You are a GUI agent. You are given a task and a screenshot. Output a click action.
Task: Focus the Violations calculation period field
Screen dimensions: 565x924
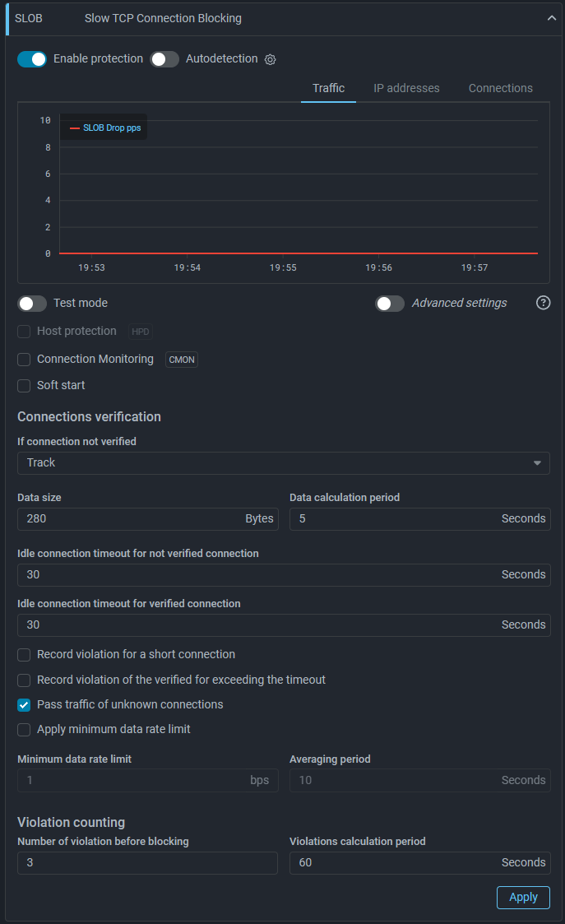point(395,863)
